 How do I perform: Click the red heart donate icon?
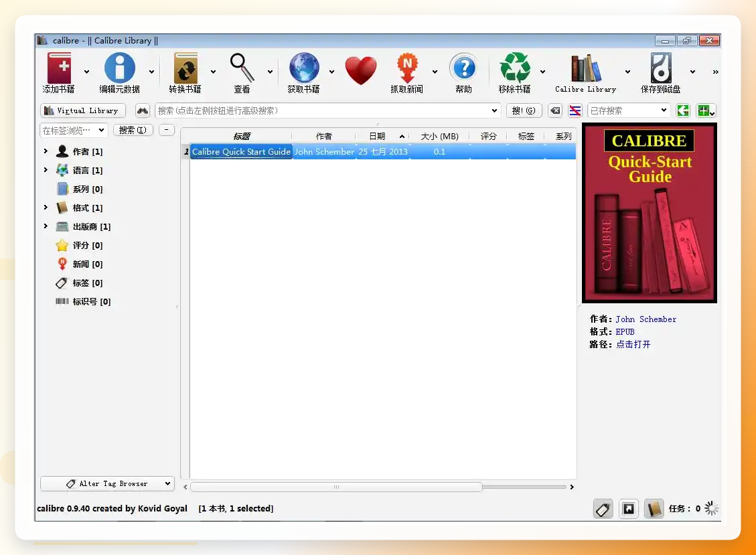pyautogui.click(x=361, y=70)
